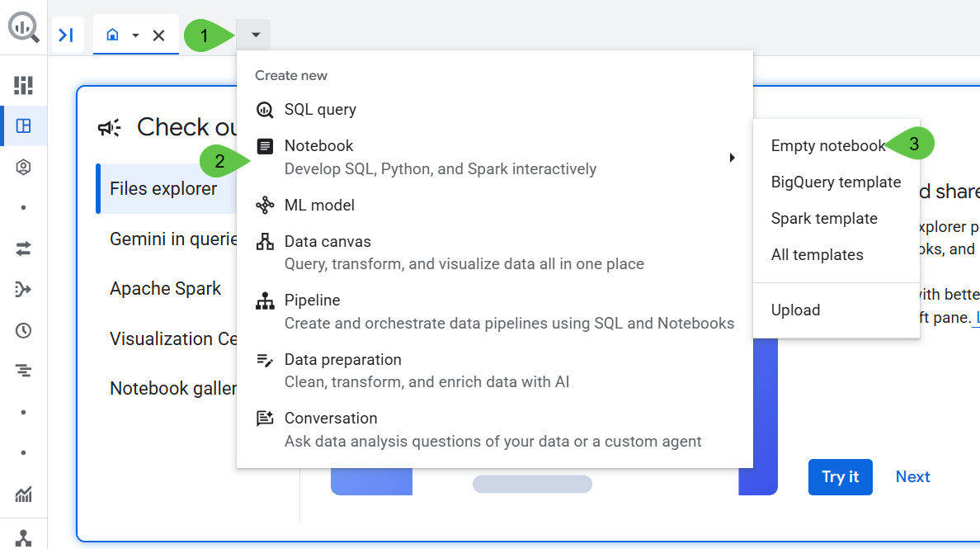Toggle the left explorer pane icon
980x549 pixels.
point(68,35)
